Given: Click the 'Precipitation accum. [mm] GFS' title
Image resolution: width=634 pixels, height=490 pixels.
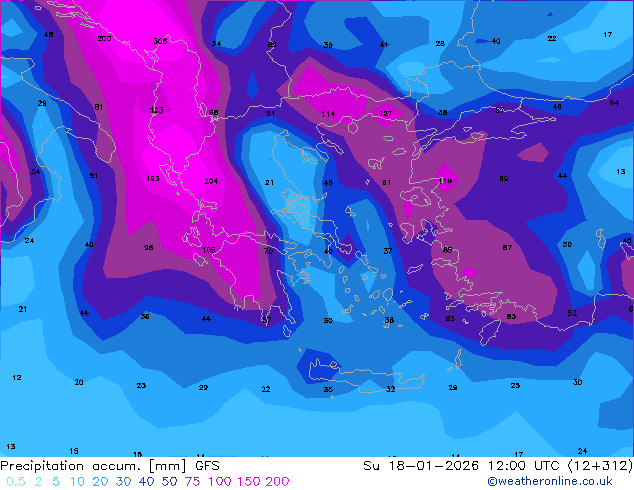Looking at the screenshot, I should 110,466.
